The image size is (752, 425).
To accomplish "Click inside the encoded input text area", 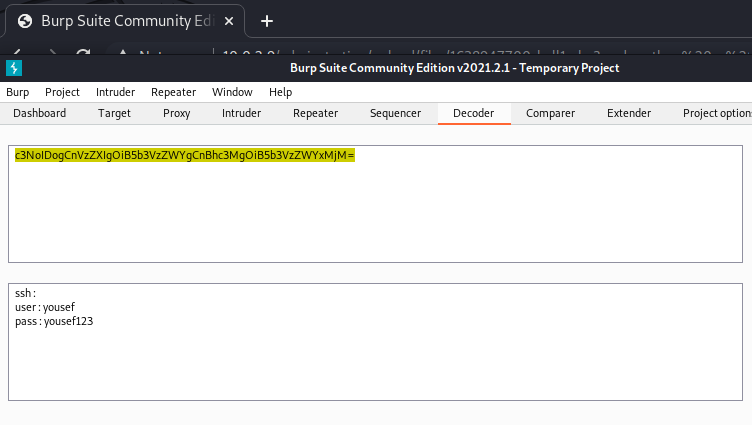I will (376, 204).
